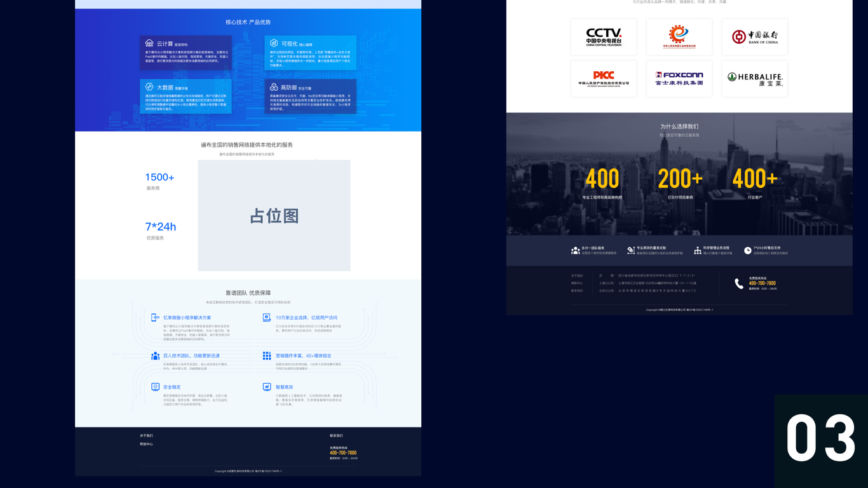Open the PICC logo card
The image size is (868, 488).
pyautogui.click(x=604, y=79)
